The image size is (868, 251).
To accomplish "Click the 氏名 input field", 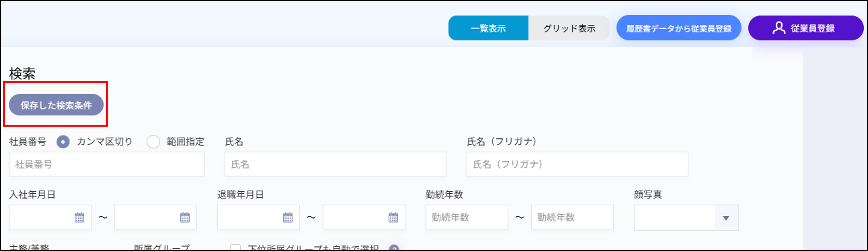I will tap(335, 164).
